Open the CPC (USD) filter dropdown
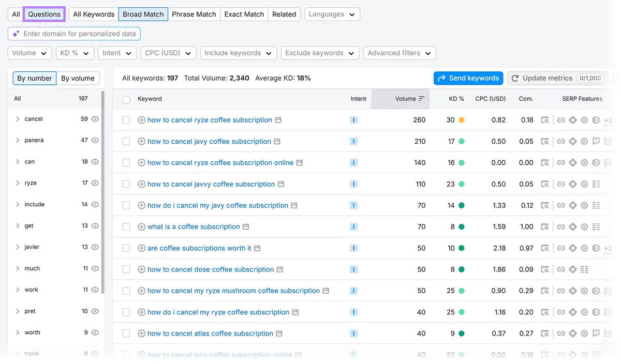This screenshot has width=621, height=364. (168, 53)
